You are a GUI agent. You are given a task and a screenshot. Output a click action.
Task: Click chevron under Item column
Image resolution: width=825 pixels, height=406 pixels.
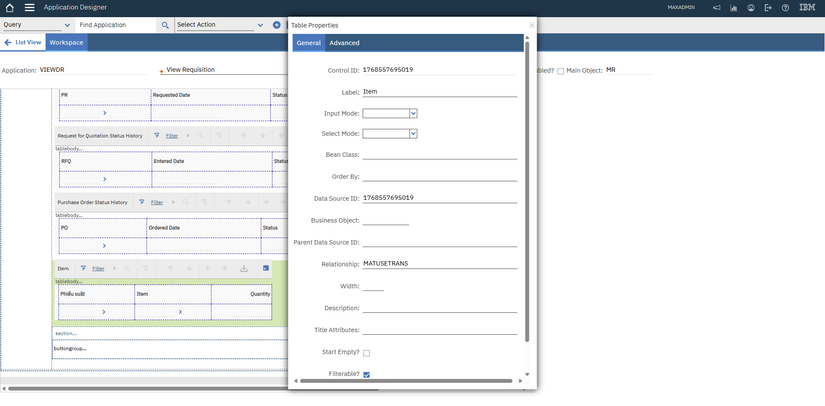tap(180, 312)
